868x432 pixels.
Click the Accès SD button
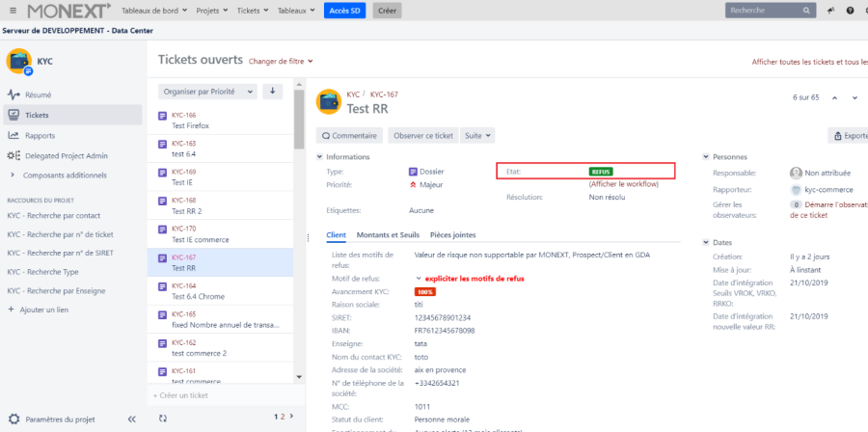coord(345,11)
